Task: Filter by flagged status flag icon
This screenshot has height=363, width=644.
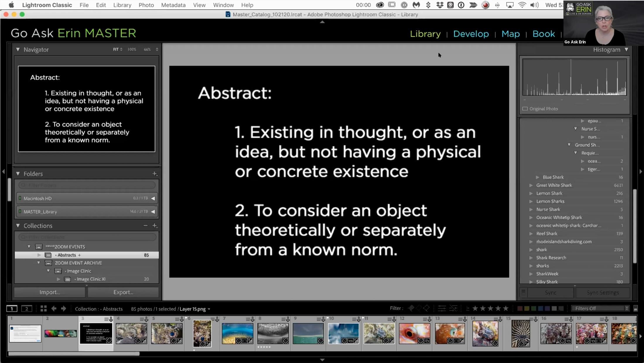Action: (x=411, y=308)
